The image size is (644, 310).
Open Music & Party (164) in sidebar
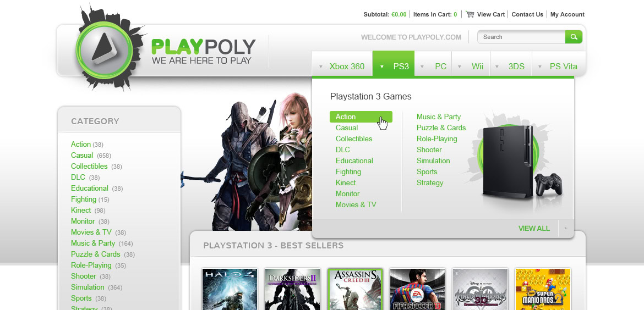[x=102, y=243]
